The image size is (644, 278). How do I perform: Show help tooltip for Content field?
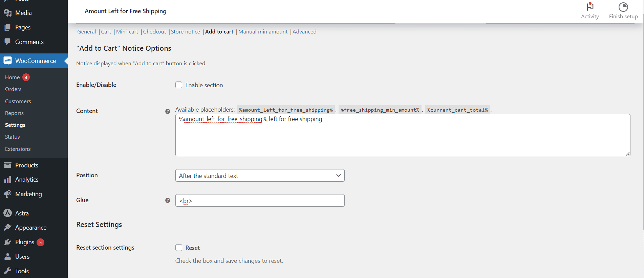[x=168, y=111]
